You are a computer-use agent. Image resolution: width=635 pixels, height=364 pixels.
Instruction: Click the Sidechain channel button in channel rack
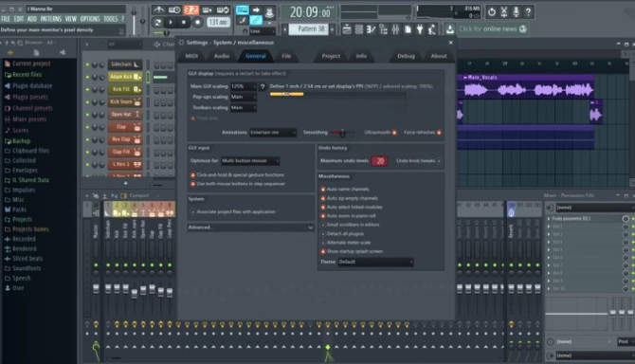(125, 64)
